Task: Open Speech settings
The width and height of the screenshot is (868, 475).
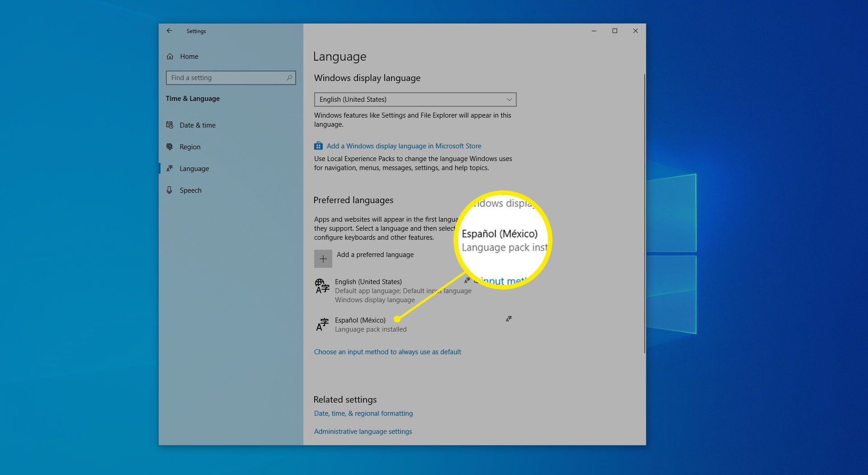Action: click(190, 190)
